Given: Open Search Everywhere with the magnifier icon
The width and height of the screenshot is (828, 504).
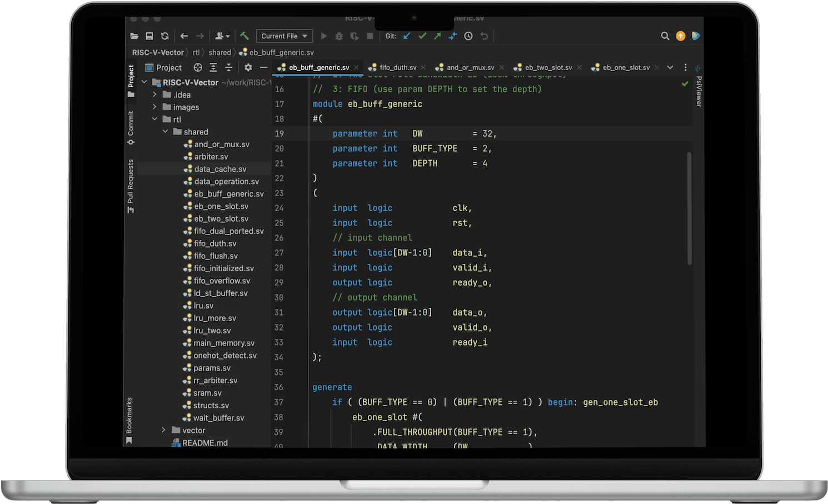Looking at the screenshot, I should click(x=665, y=36).
